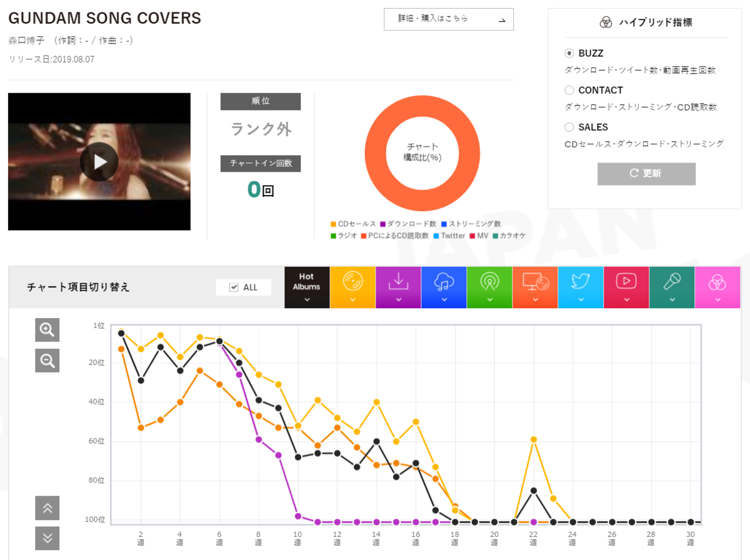Click the チャート項目切り替え heading

(78, 287)
